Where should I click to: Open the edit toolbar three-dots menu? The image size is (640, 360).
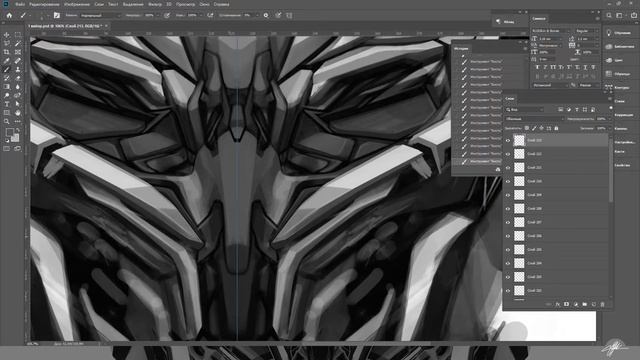click(x=18, y=121)
